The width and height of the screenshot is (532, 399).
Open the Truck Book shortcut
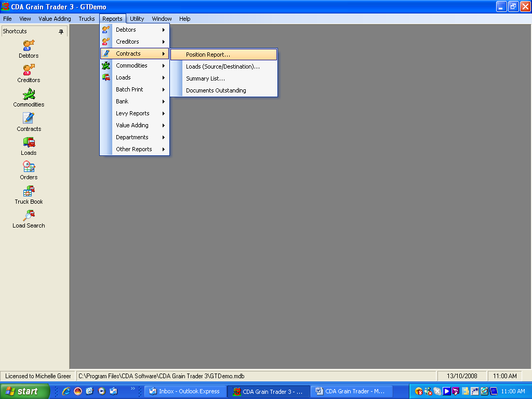point(29,191)
